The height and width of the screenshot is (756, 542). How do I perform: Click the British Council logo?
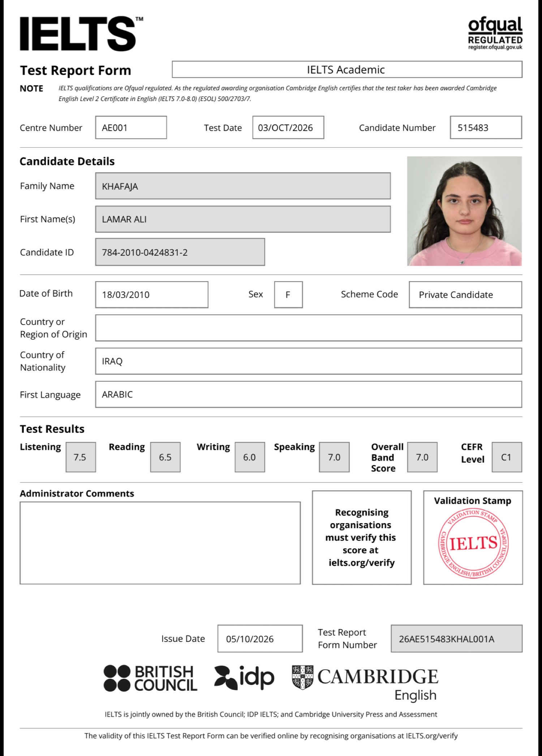(x=150, y=678)
